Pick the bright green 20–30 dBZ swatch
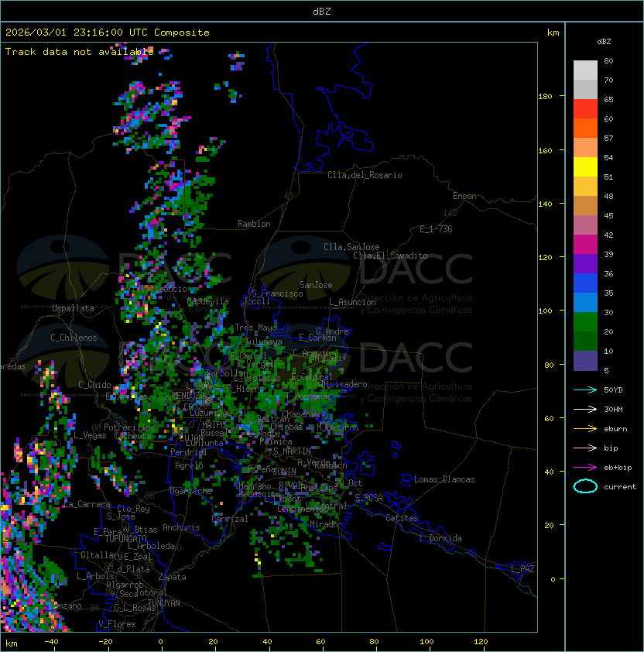644x652 pixels. [x=585, y=322]
